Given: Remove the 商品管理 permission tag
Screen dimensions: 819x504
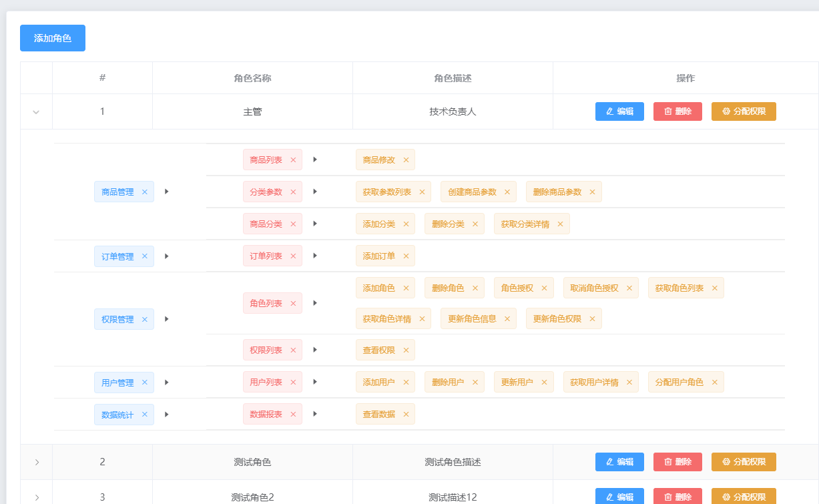Looking at the screenshot, I should tap(144, 192).
